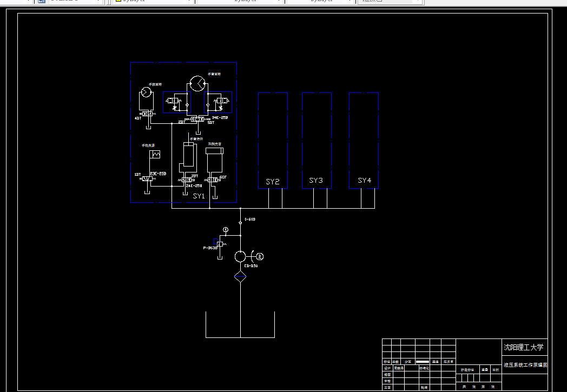The height and width of the screenshot is (392, 567).
Task: Open the yellow ByLayer color dropdown
Action: click(153, 1)
